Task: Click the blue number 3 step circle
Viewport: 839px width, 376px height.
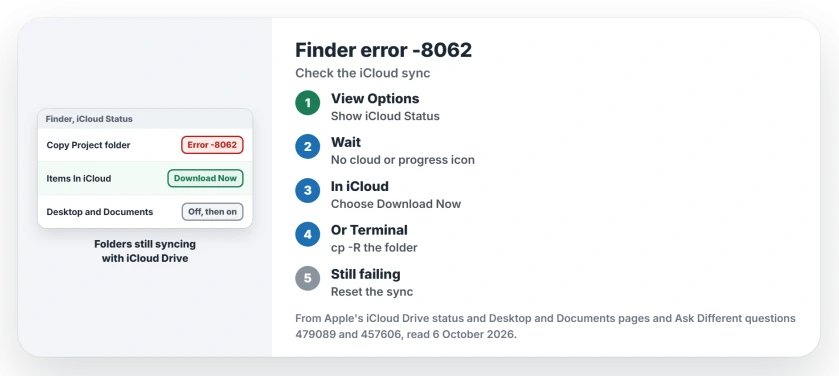Action: click(308, 190)
